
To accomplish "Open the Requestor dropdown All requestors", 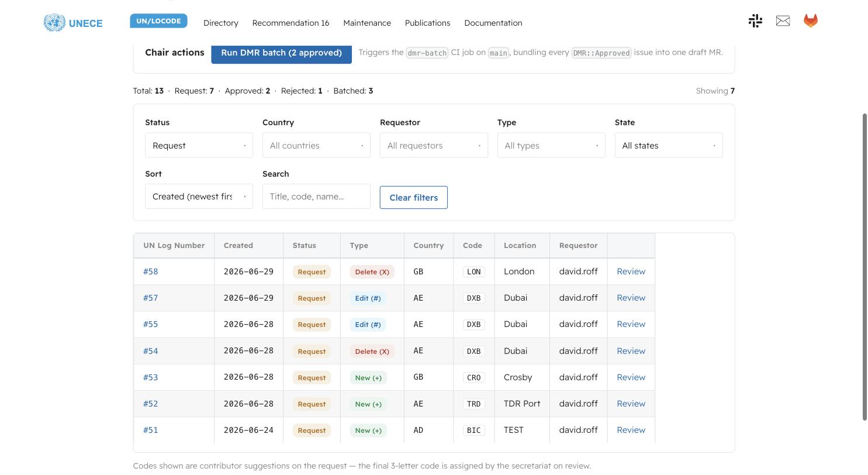I will click(x=434, y=145).
